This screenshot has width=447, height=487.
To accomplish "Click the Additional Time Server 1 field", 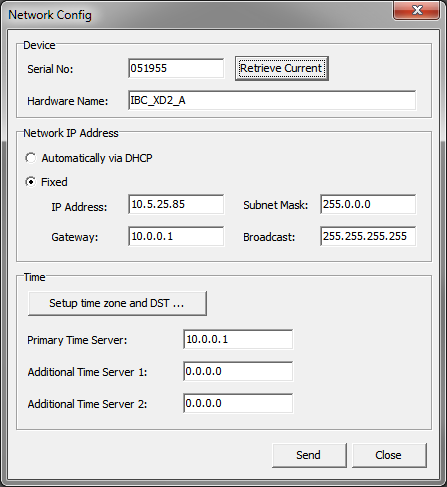I will click(238, 371).
